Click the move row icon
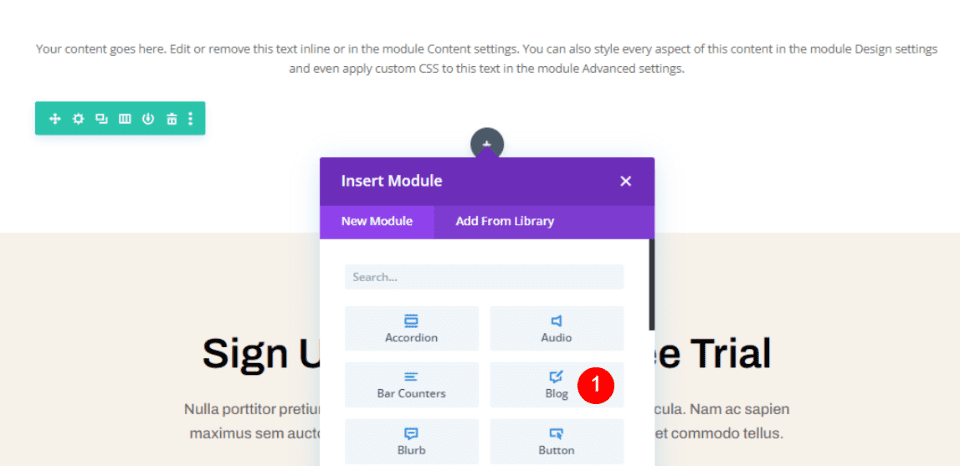960x466 pixels. (55, 119)
